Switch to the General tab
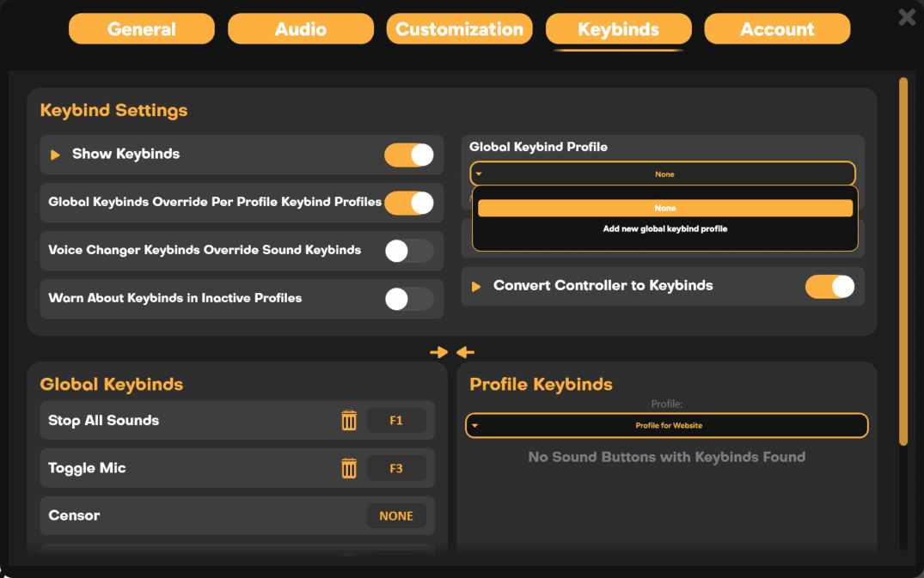Image resolution: width=924 pixels, height=578 pixels. 141,28
